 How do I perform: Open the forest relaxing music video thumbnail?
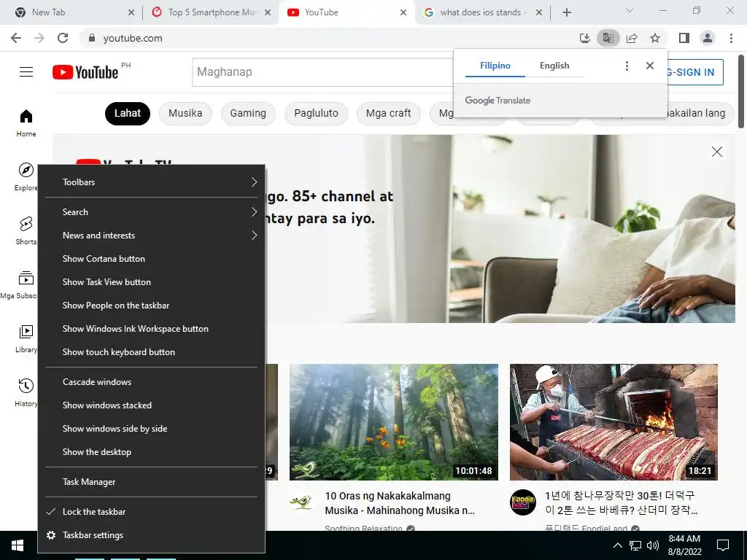(394, 422)
